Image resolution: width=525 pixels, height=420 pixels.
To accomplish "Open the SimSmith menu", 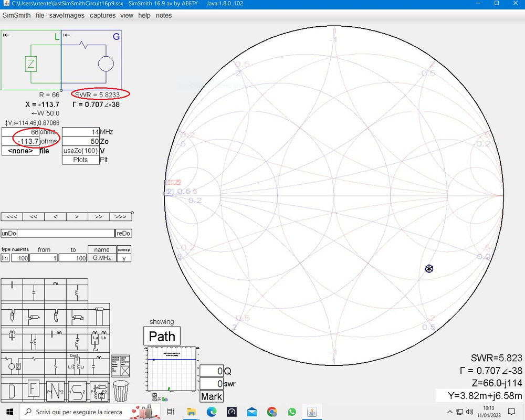I will (x=16, y=15).
